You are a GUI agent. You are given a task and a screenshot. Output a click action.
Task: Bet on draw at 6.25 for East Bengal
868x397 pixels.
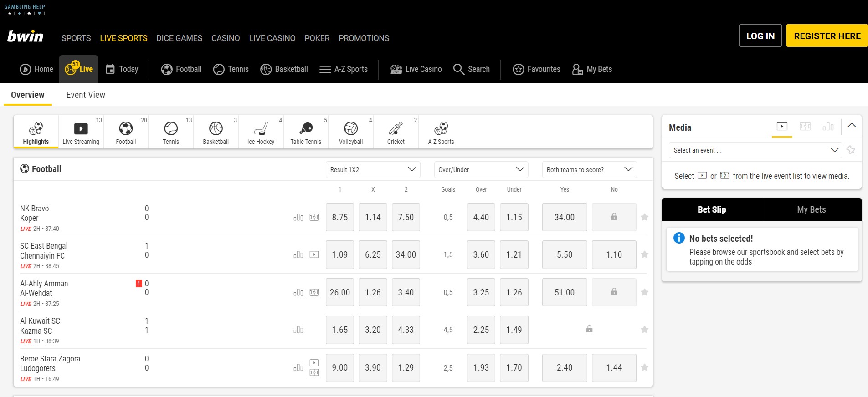pos(373,254)
